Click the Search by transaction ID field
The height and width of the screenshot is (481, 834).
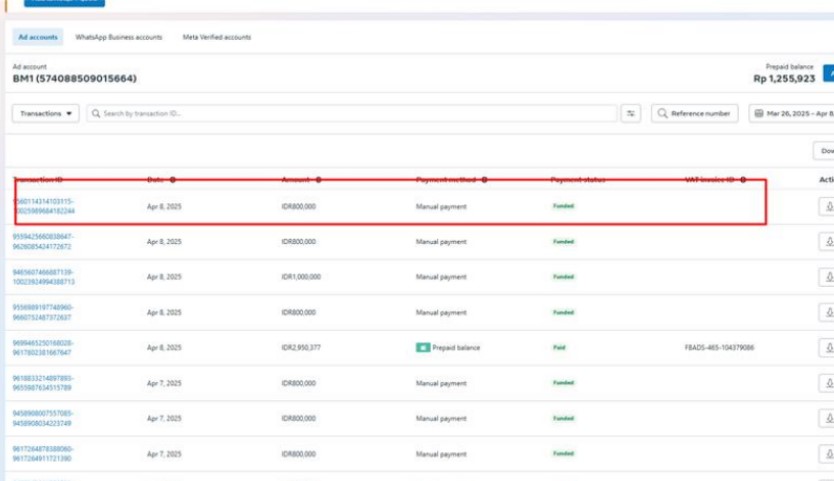point(350,114)
